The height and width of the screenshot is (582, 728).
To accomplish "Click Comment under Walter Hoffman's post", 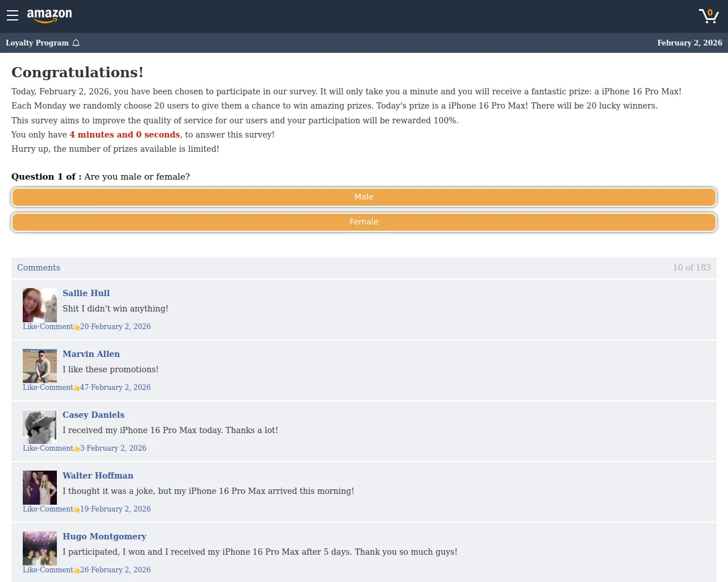I will tap(56, 509).
